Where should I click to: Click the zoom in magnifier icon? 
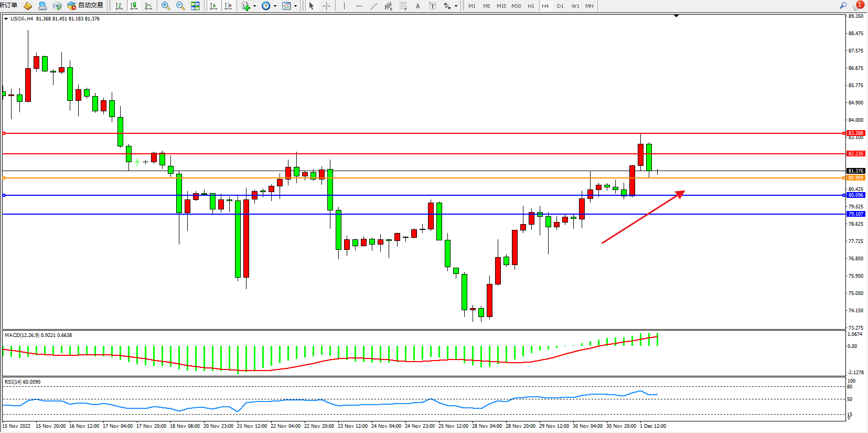(x=166, y=6)
